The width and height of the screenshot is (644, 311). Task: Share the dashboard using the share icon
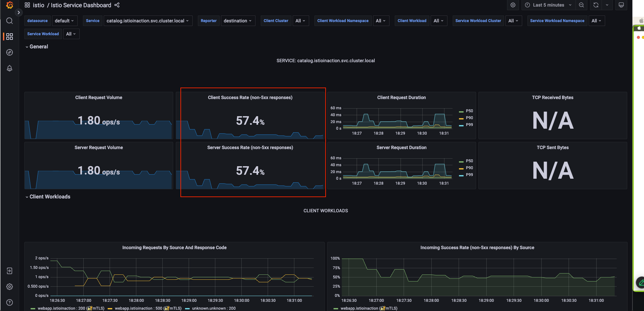point(117,5)
